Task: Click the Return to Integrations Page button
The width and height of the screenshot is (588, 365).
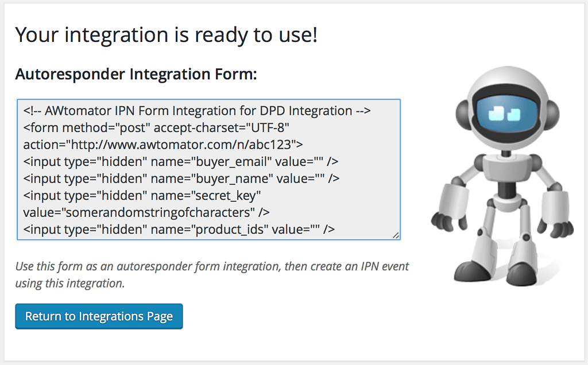Action: point(99,316)
